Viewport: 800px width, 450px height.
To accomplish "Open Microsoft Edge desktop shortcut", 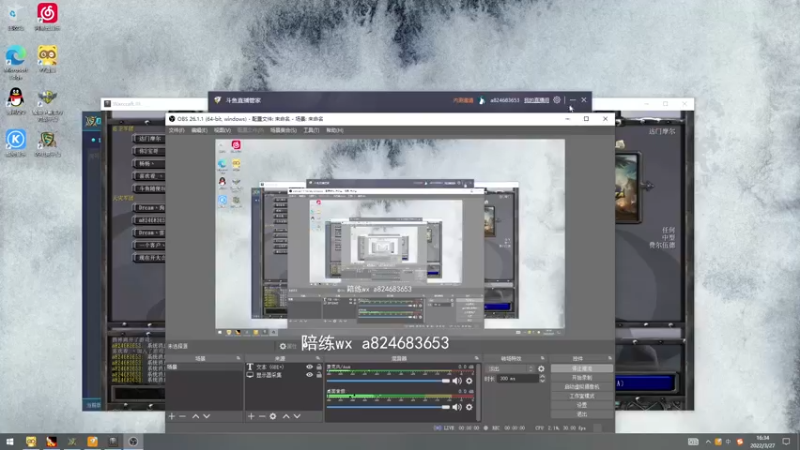I will pos(16,62).
